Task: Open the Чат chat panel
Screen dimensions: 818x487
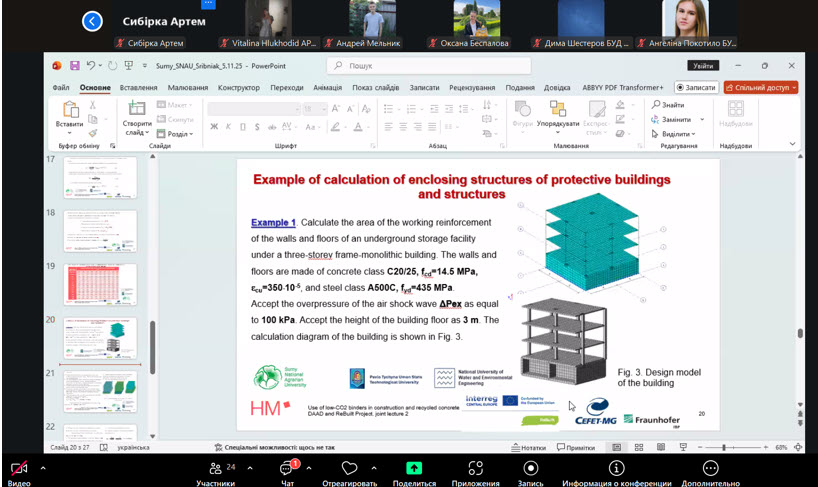Action: pyautogui.click(x=286, y=468)
